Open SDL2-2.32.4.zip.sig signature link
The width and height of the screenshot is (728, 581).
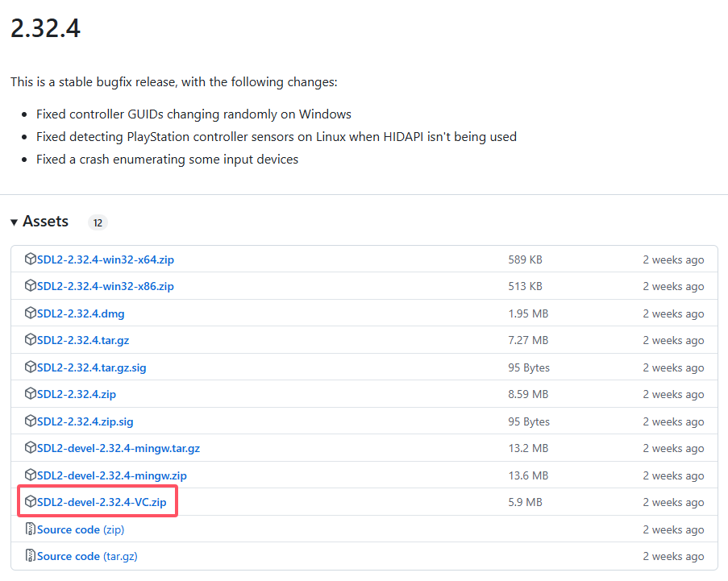pyautogui.click(x=85, y=421)
